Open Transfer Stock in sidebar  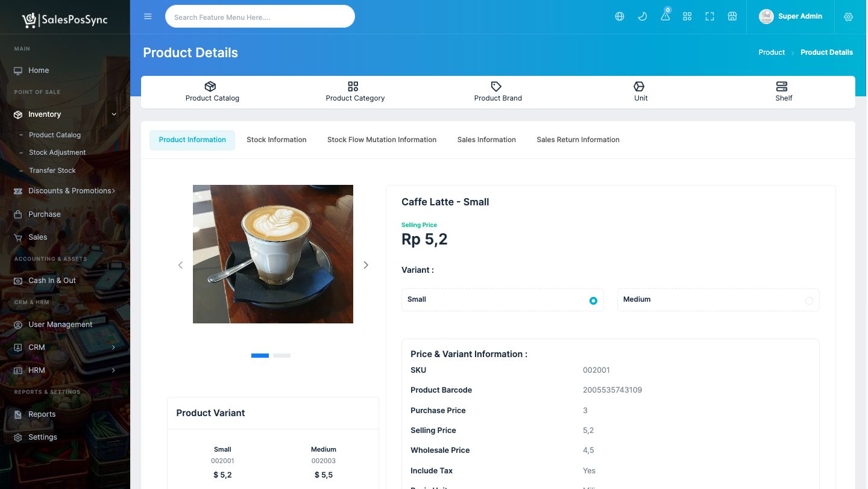(x=52, y=170)
